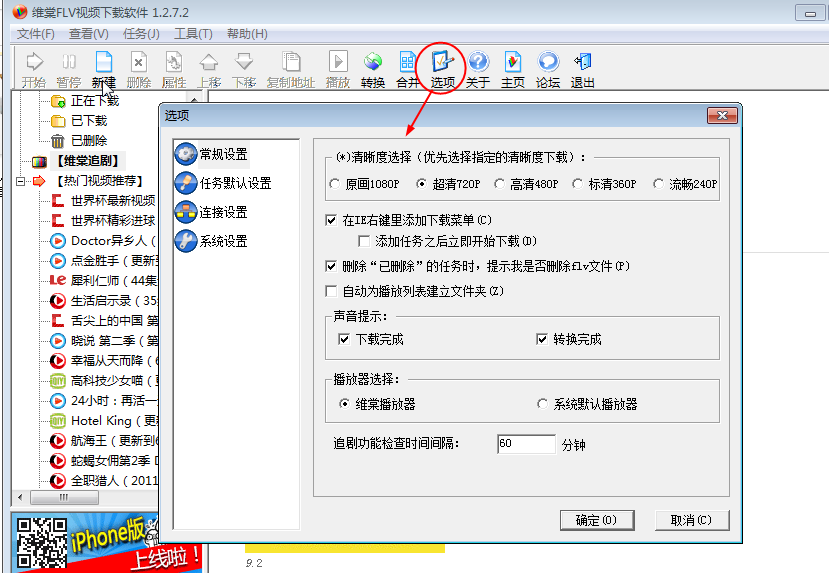Enable 添加任务之后立即开始下载 checkbox
Viewport: 829px width, 573px height.
click(364, 242)
